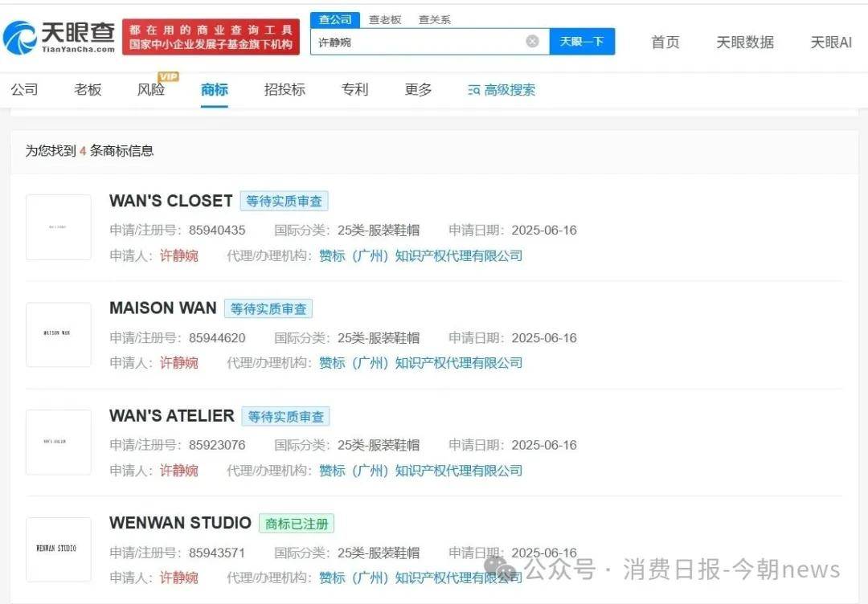Image resolution: width=868 pixels, height=604 pixels.
Task: Open 天眼AI menu
Action: 831,42
